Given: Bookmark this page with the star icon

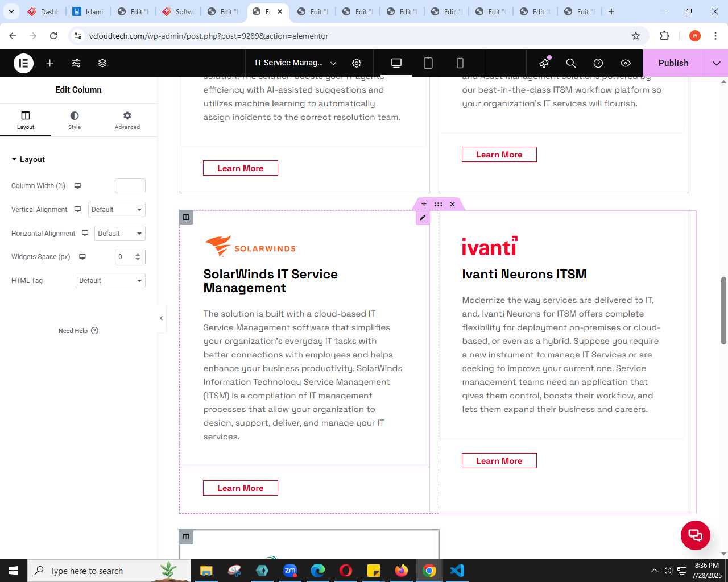Looking at the screenshot, I should [x=636, y=36].
